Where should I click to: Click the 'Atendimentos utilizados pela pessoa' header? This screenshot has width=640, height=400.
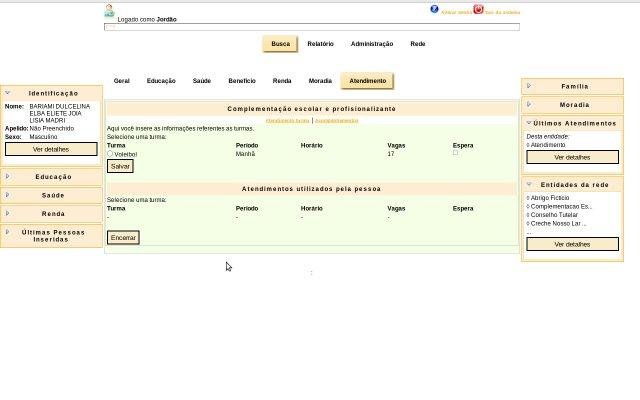tap(311, 189)
